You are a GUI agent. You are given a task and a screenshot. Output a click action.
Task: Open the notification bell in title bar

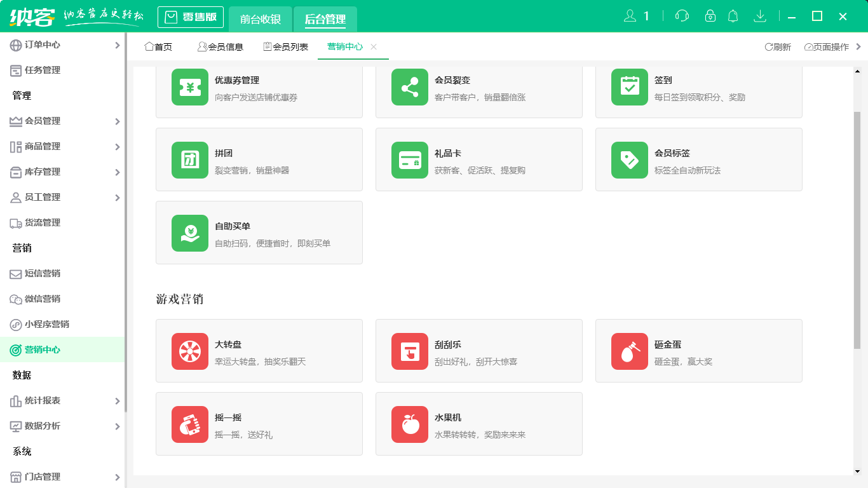click(733, 16)
